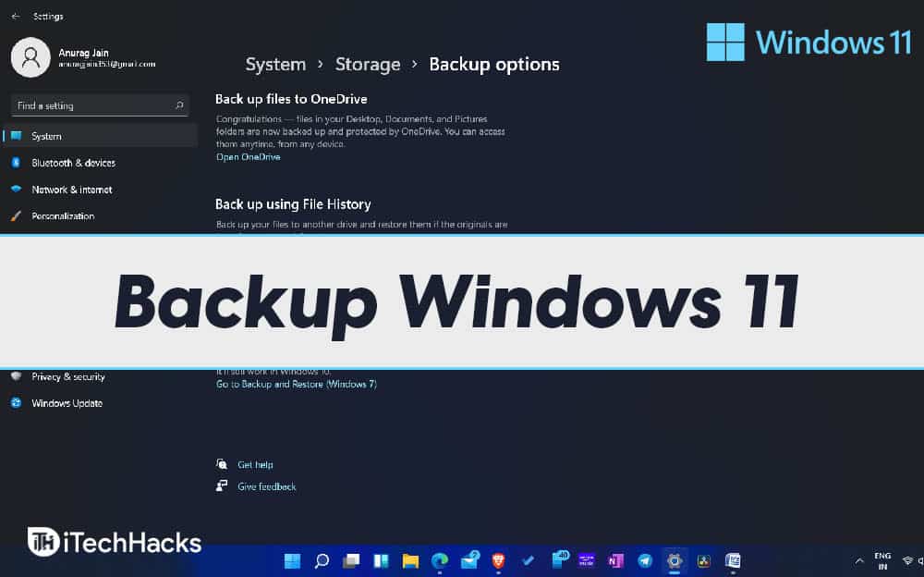This screenshot has width=924, height=577.
Task: Open the Start menu on the taskbar
Action: [x=292, y=560]
